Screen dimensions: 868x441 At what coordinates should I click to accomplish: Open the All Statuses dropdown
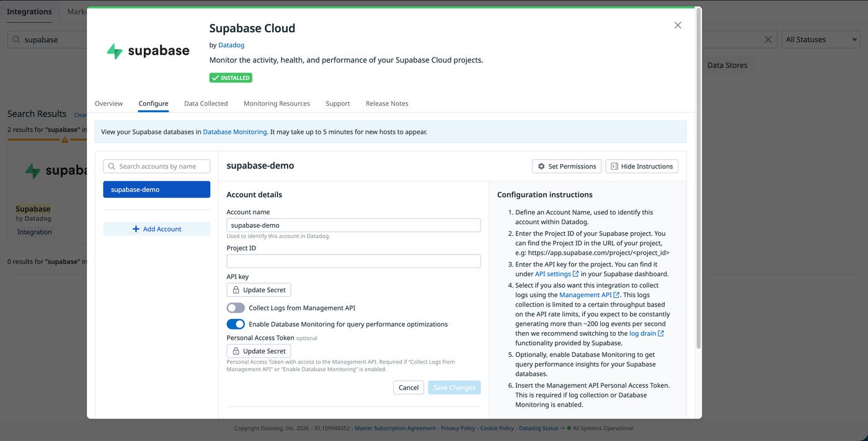point(821,40)
